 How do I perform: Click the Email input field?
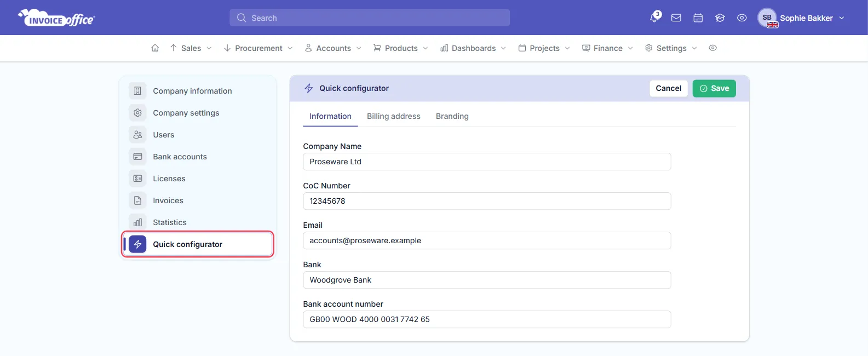(x=487, y=240)
